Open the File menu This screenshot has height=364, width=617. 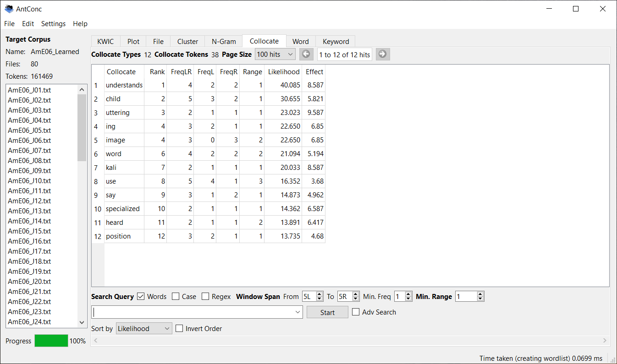9,24
